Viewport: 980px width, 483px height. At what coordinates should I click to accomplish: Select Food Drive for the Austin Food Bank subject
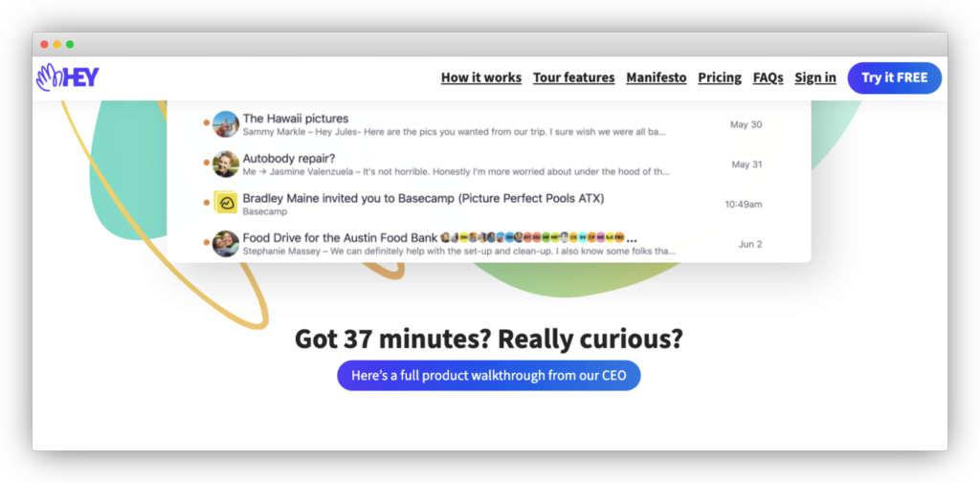pyautogui.click(x=340, y=237)
